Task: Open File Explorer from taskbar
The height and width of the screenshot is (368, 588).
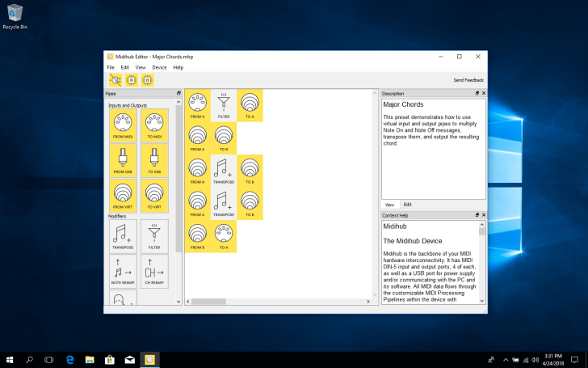Action: pyautogui.click(x=90, y=360)
